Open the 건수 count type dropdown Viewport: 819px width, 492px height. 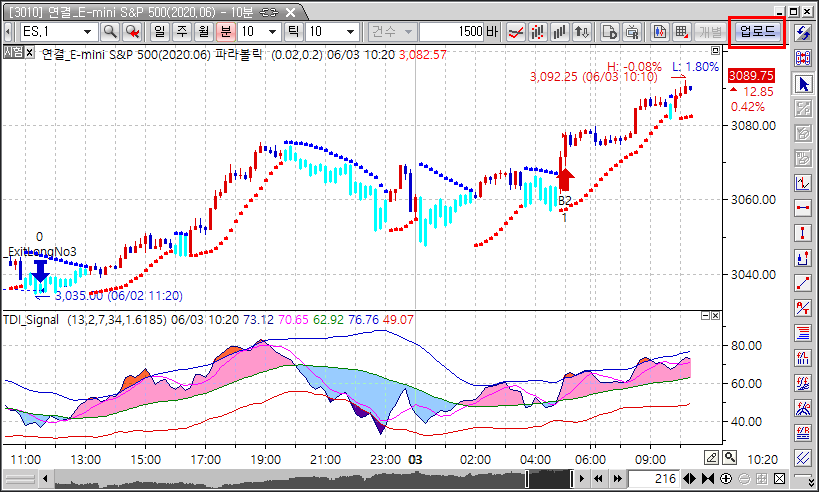pyautogui.click(x=390, y=32)
